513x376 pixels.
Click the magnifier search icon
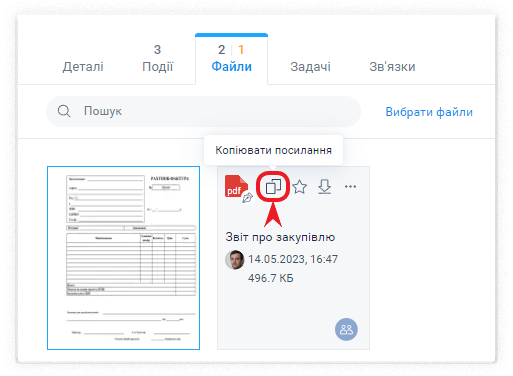pyautogui.click(x=64, y=111)
